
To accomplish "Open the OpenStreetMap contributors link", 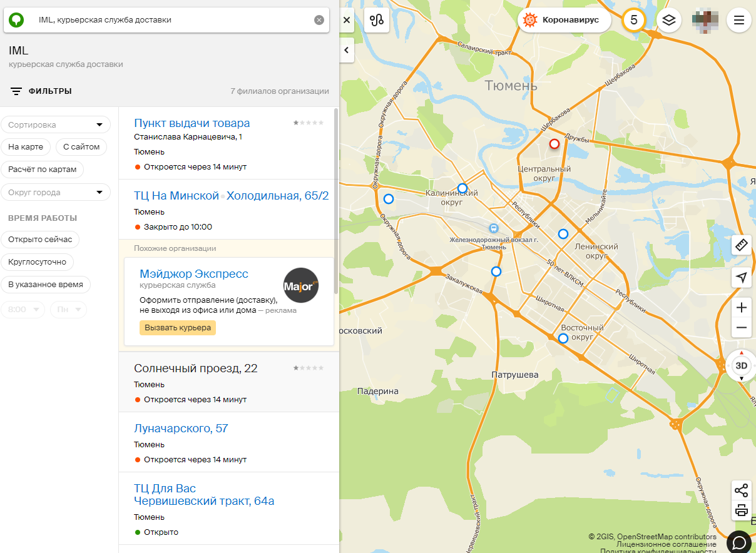I will tap(668, 537).
